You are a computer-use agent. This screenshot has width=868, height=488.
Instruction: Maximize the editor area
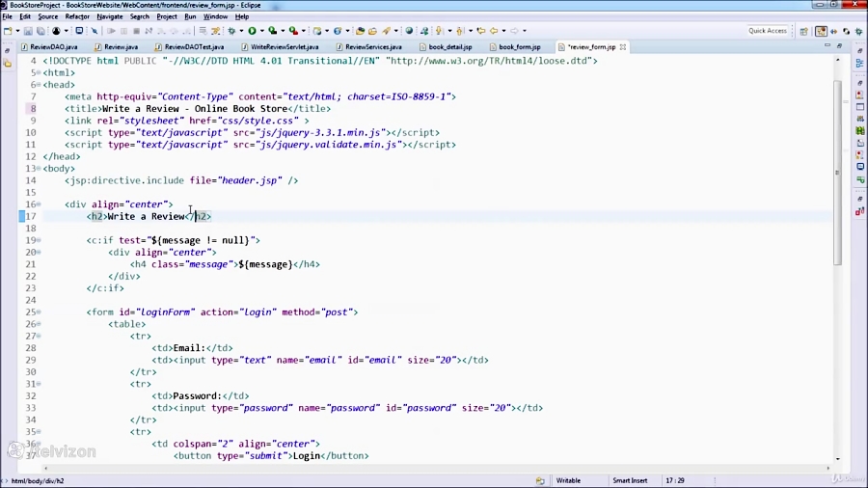[840, 46]
